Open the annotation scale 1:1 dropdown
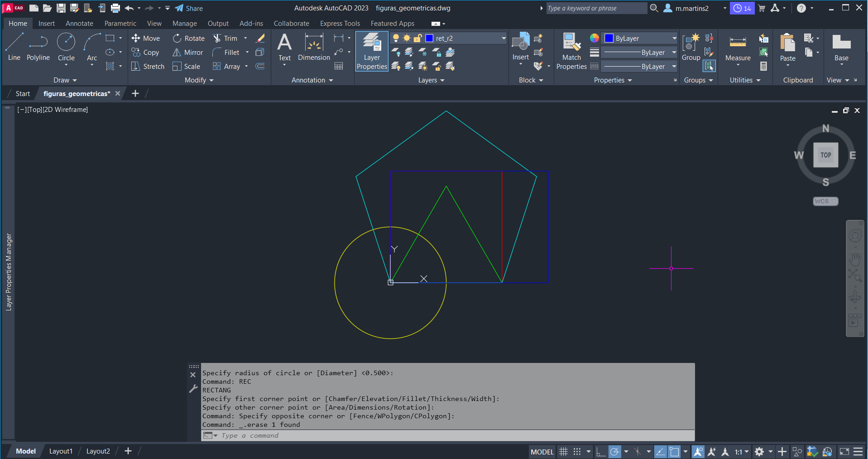Image resolution: width=868 pixels, height=459 pixels. 742,452
